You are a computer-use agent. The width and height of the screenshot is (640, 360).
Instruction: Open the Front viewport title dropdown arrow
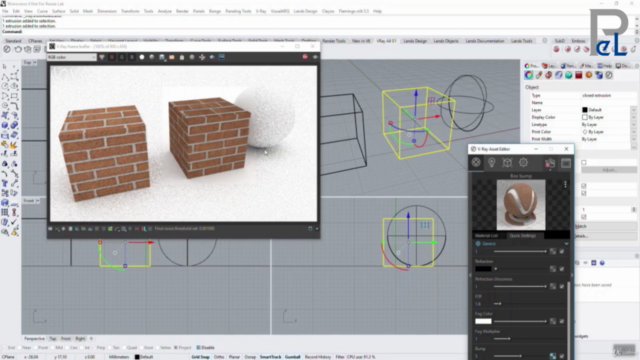(x=37, y=201)
